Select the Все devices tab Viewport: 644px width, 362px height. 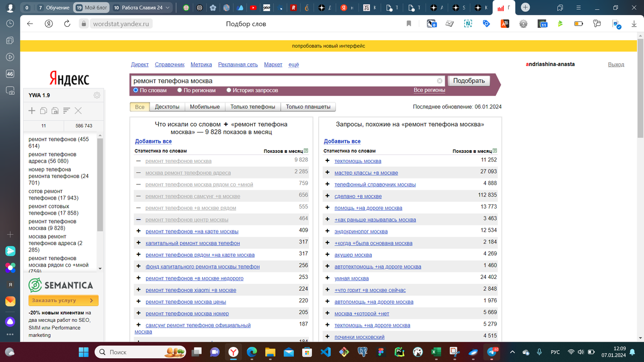tap(140, 107)
